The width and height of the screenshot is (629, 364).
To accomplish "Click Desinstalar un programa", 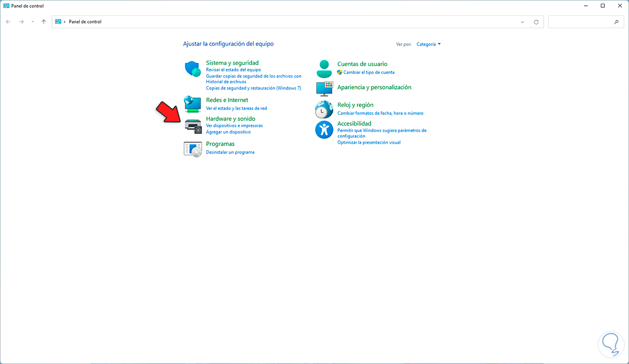I will coord(230,152).
